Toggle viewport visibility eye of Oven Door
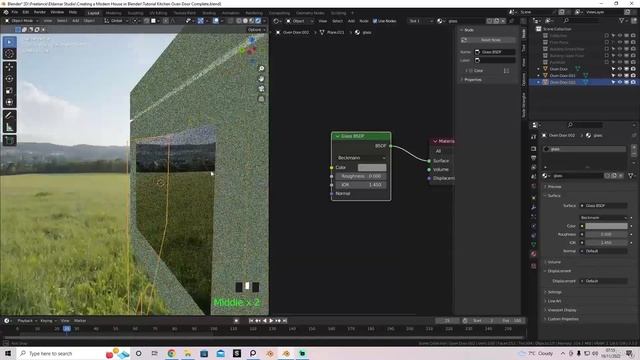 (620, 69)
